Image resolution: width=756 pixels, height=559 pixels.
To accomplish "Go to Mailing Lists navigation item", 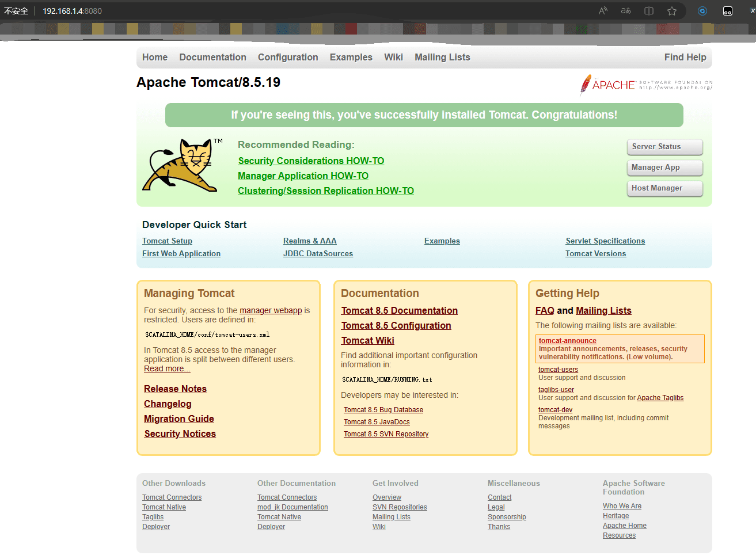I will pyautogui.click(x=442, y=57).
